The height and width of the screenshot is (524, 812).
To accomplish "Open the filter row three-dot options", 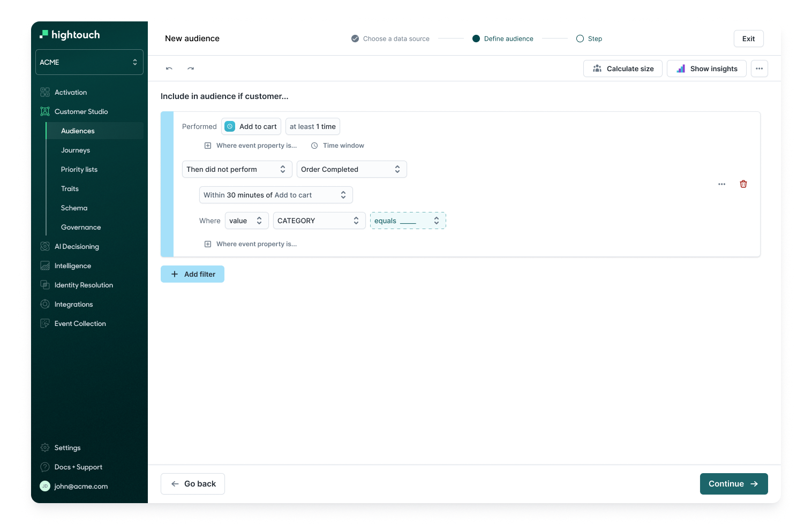I will (x=721, y=184).
